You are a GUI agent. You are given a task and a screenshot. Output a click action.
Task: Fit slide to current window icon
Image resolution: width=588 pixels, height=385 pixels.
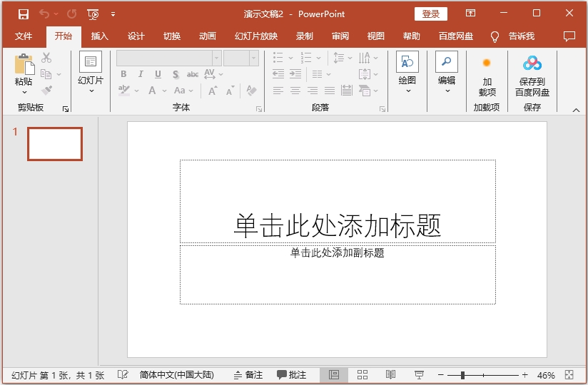coord(569,375)
